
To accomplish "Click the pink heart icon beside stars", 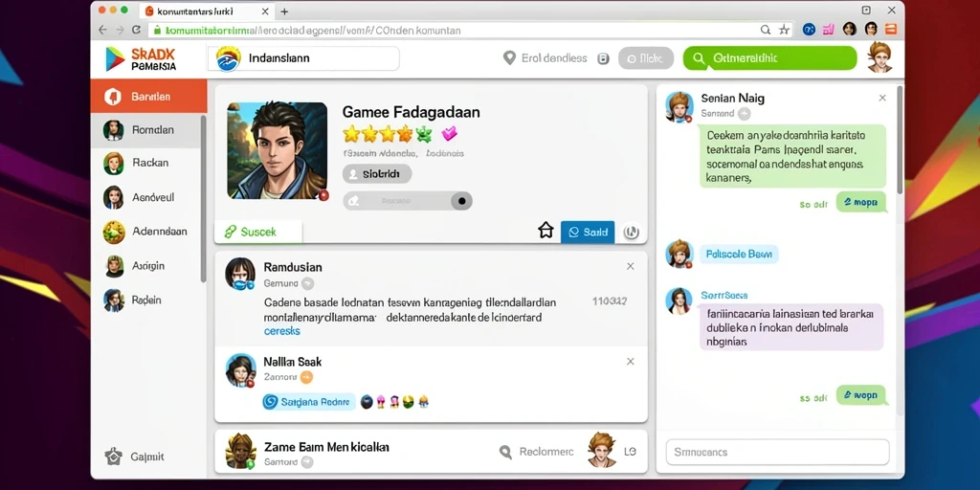I will [449, 132].
